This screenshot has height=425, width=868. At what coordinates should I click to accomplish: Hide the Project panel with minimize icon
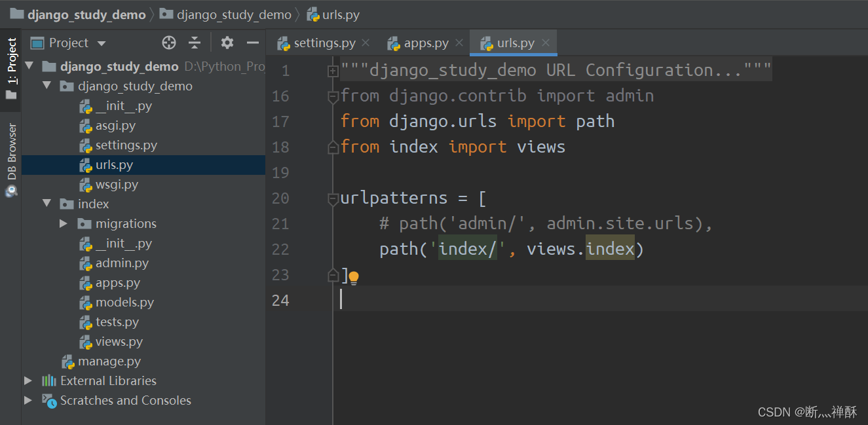tap(253, 43)
